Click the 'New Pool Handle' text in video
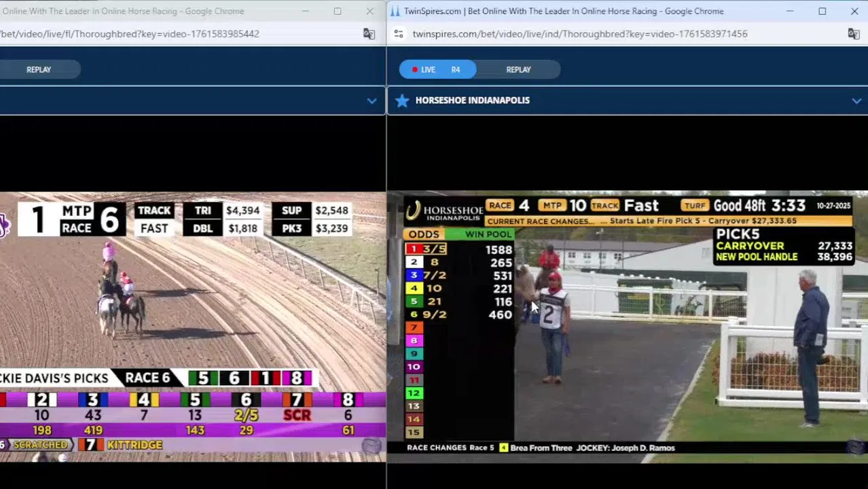This screenshot has height=489, width=868. (x=757, y=257)
